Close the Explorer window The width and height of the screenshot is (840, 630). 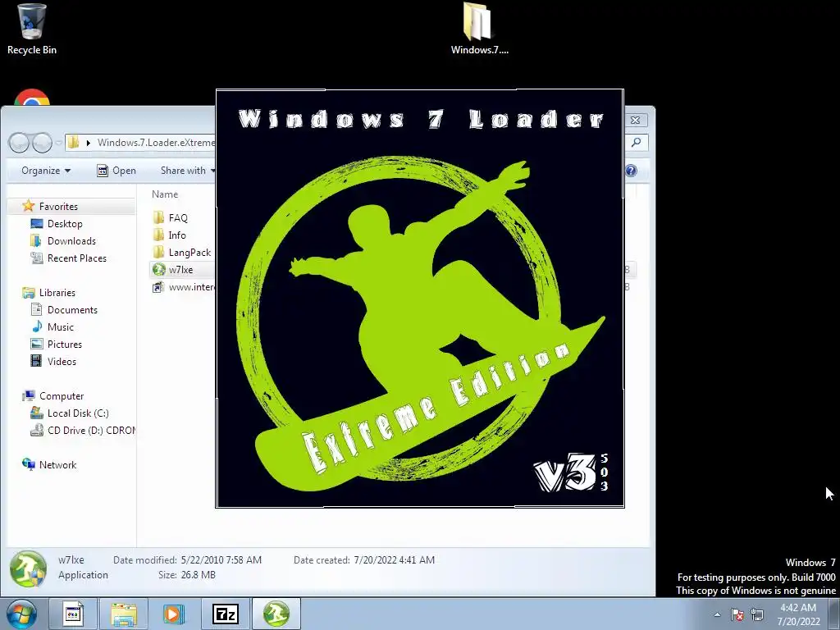click(x=636, y=120)
